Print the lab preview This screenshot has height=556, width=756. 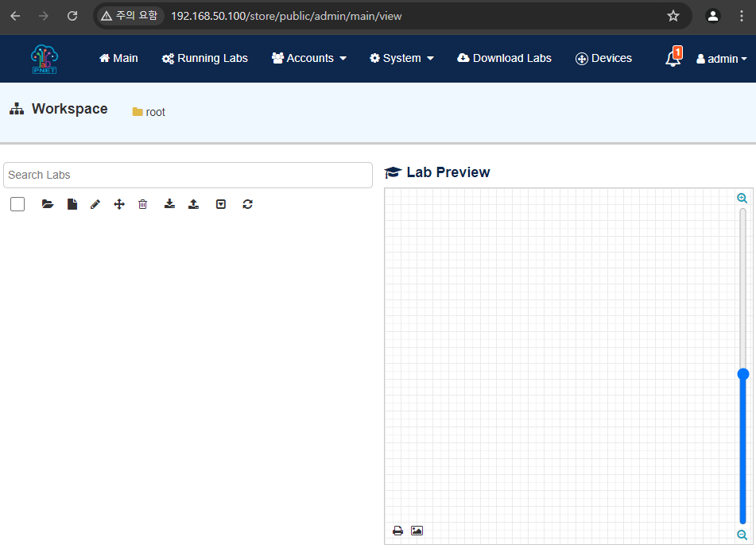(x=397, y=531)
